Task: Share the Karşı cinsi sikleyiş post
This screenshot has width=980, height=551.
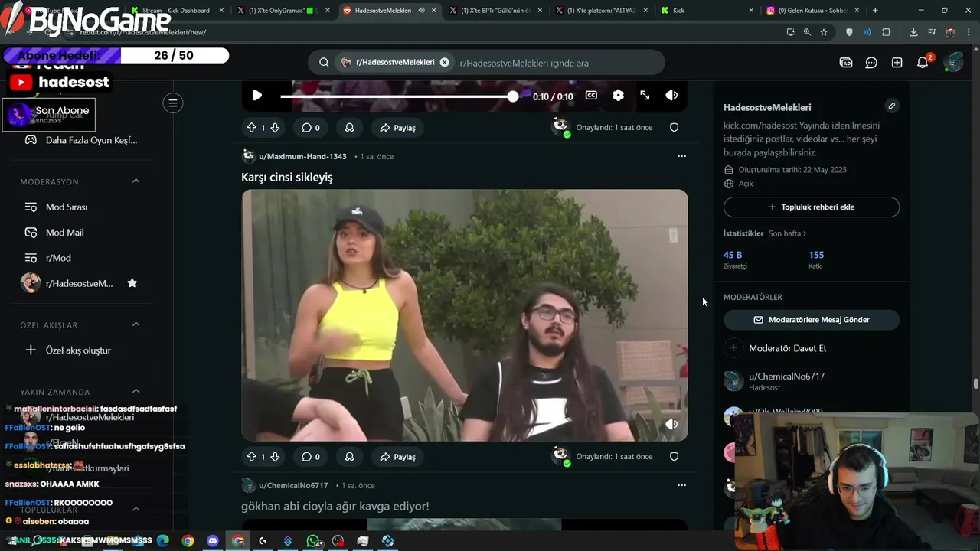Action: coord(398,457)
